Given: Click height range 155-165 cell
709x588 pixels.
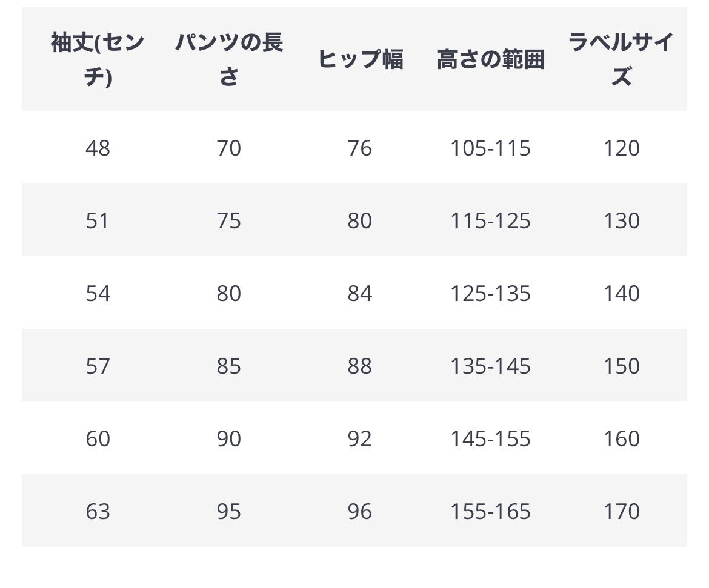Looking at the screenshot, I should click(x=490, y=511).
